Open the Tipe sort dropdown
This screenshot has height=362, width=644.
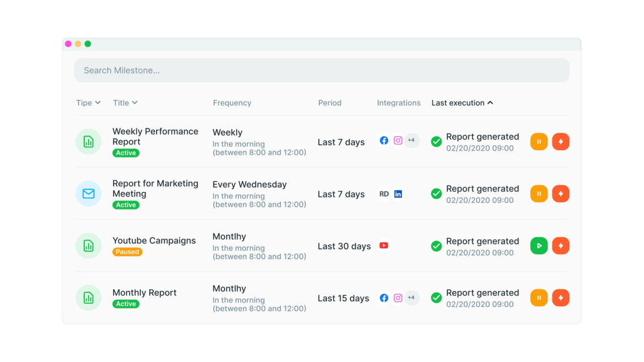88,103
